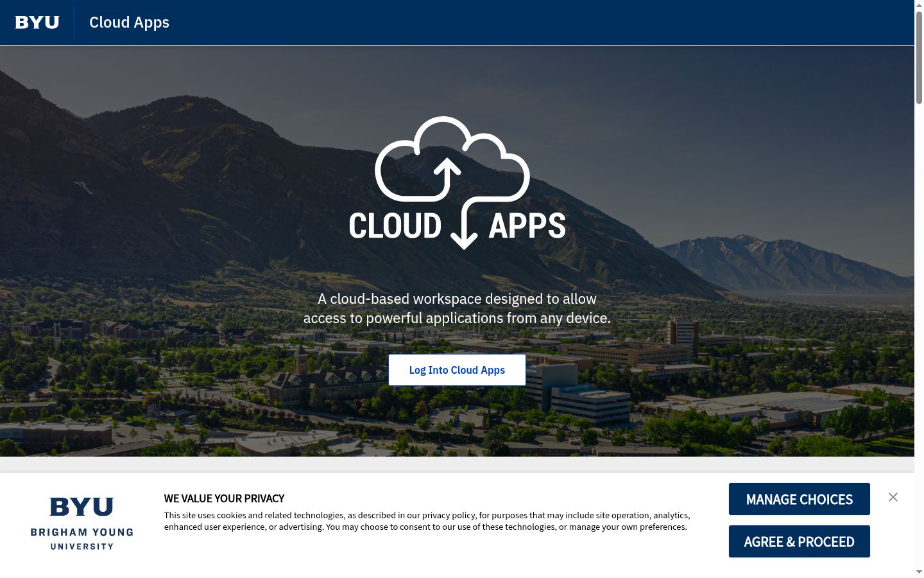Image resolution: width=924 pixels, height=578 pixels.
Task: Click the scrollbar down arrow
Action: (919, 572)
